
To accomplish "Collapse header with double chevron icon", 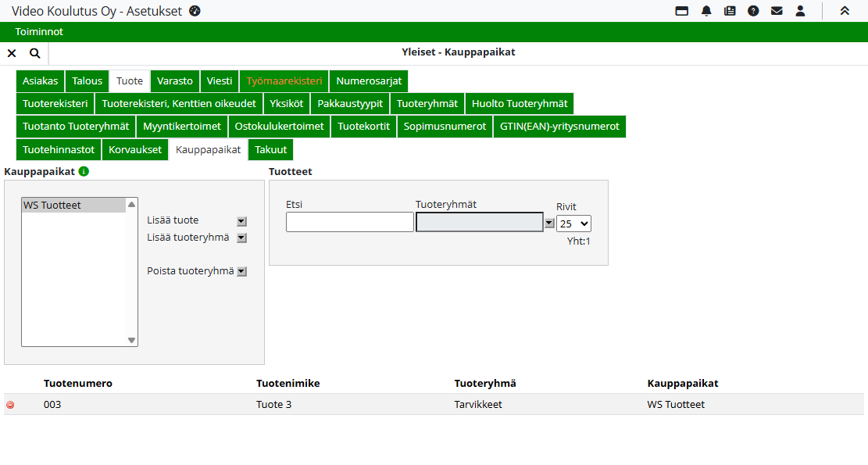I will pos(845,11).
